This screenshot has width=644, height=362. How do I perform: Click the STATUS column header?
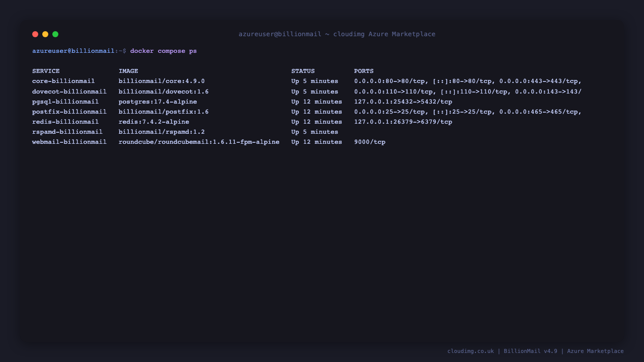(x=303, y=71)
